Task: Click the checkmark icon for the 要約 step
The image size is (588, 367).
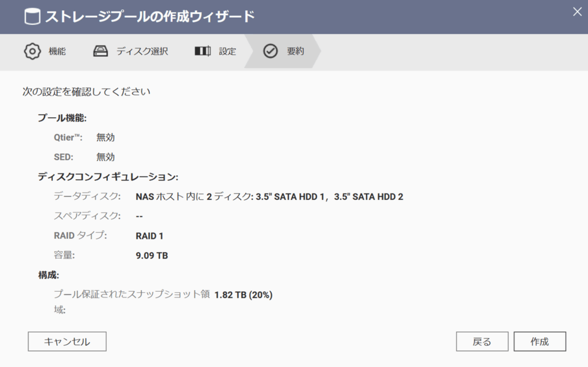Action: tap(270, 51)
